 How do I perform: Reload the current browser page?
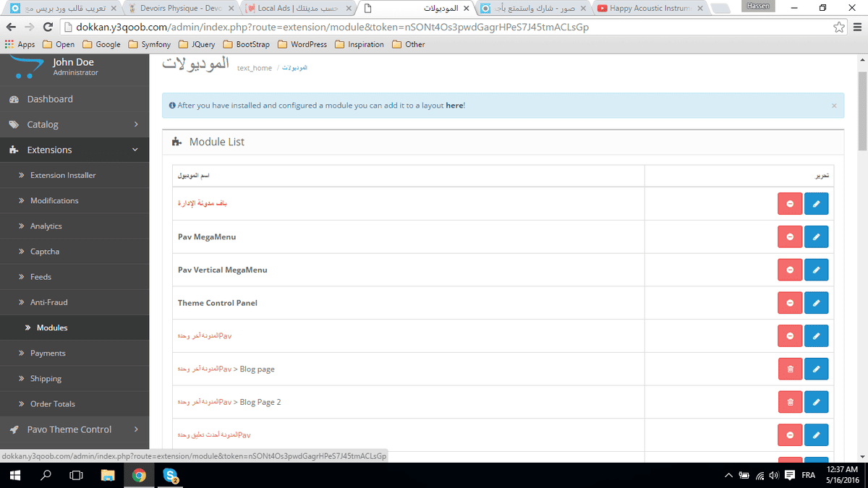click(x=48, y=27)
